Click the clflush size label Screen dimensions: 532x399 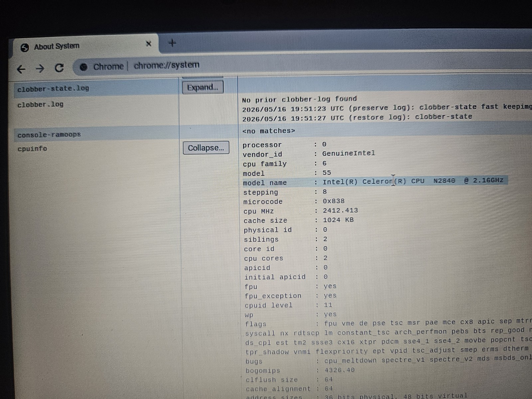[272, 380]
